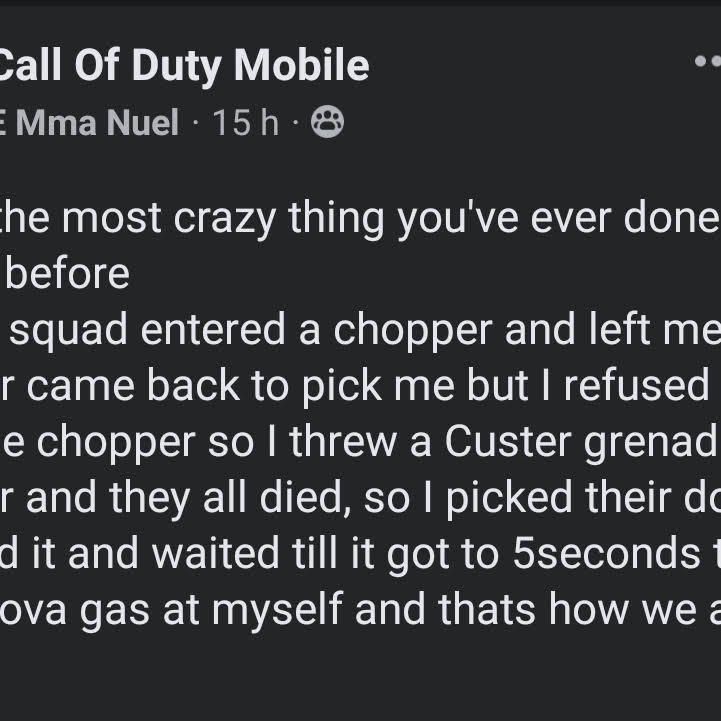Screen dimensions: 721x721
Task: Open the post via the 15 h timestamp
Action: coord(246,122)
